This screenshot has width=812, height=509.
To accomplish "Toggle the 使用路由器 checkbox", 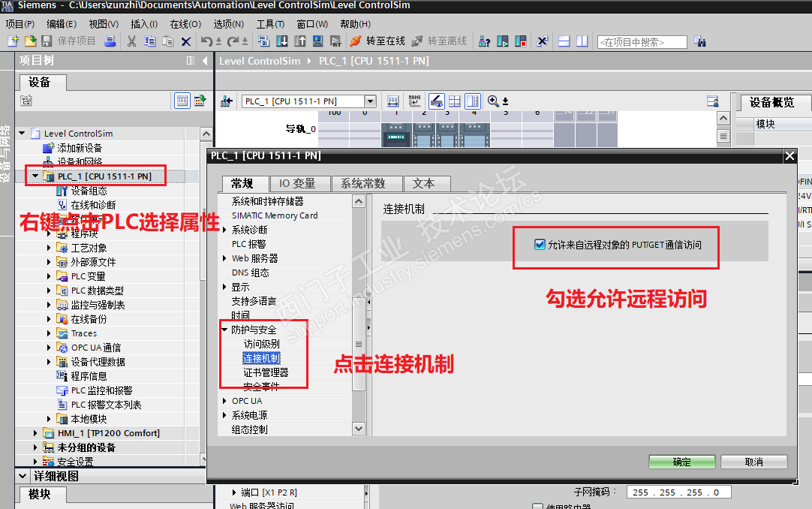I will (537, 507).
